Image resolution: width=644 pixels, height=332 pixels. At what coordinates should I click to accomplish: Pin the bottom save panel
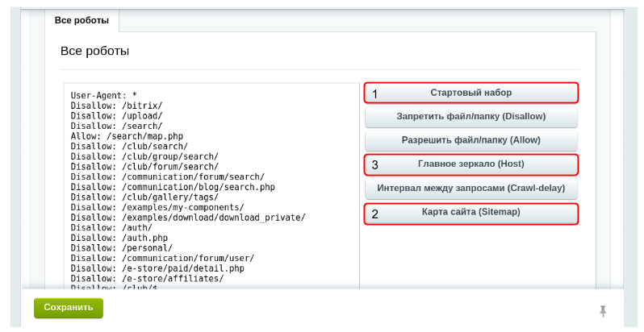pyautogui.click(x=602, y=311)
